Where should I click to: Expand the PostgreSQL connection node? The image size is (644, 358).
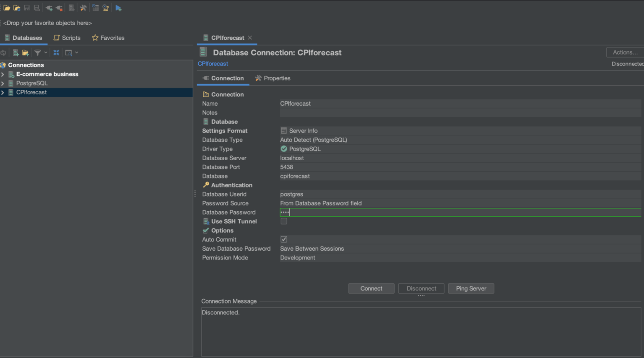pos(3,83)
